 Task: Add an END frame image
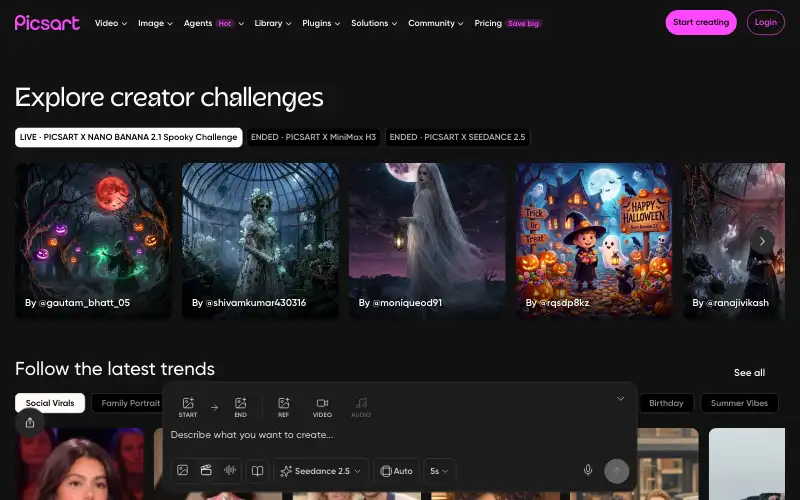(x=240, y=407)
